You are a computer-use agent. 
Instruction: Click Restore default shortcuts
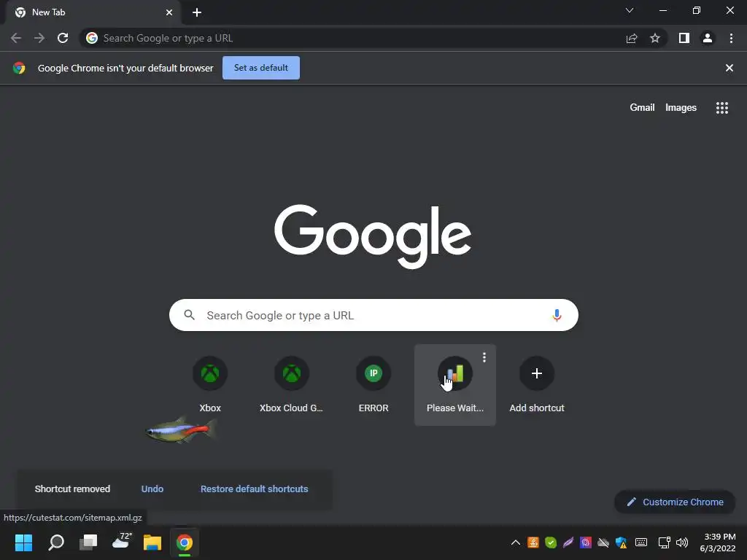[254, 489]
